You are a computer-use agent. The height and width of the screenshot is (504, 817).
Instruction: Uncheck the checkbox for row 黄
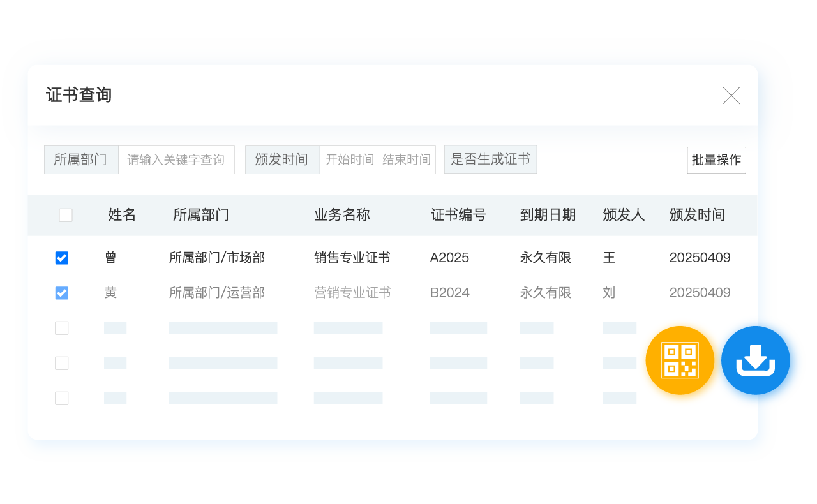62,293
